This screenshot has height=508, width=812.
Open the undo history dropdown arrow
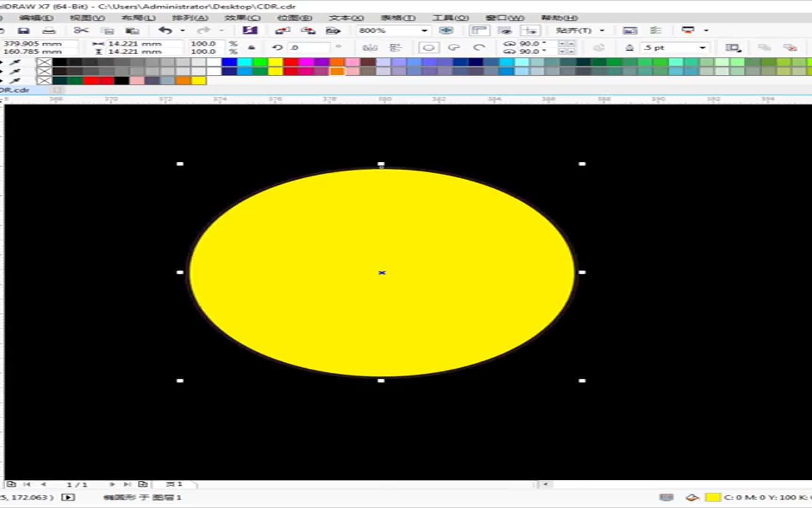[182, 31]
